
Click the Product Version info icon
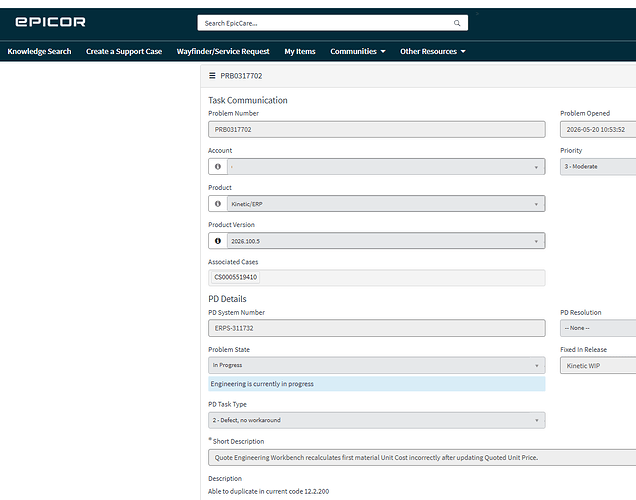pos(218,241)
